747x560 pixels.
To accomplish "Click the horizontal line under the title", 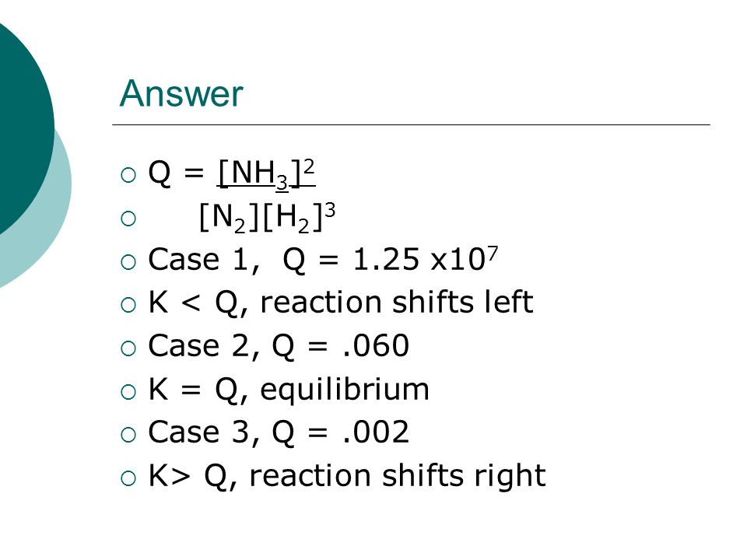I will [x=411, y=124].
